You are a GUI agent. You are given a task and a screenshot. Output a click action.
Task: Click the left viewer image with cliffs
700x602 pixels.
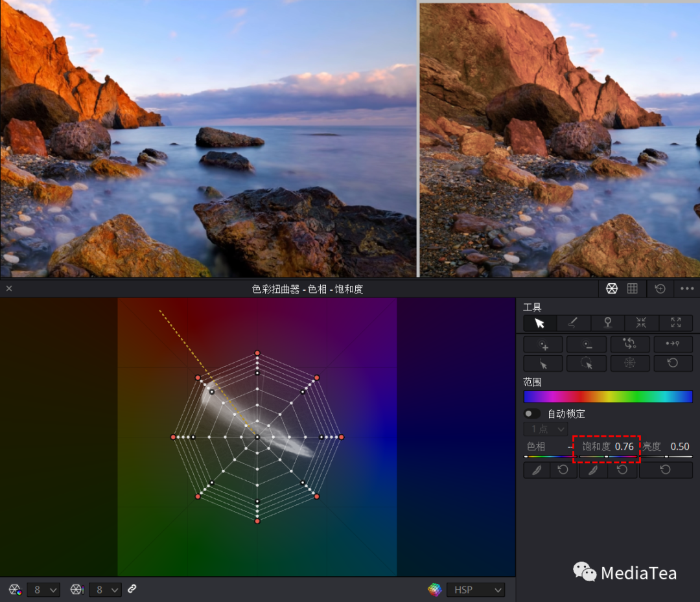(208, 138)
